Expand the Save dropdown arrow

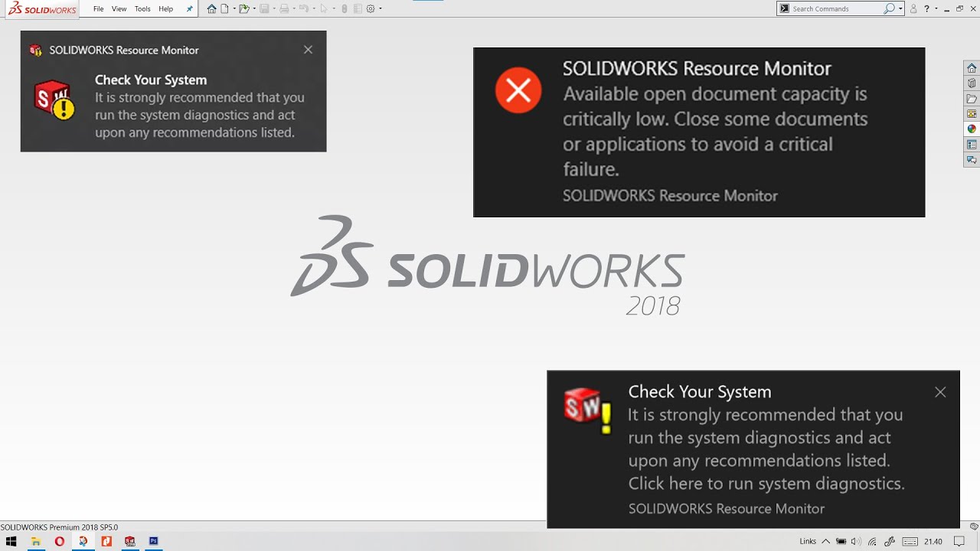tap(274, 8)
